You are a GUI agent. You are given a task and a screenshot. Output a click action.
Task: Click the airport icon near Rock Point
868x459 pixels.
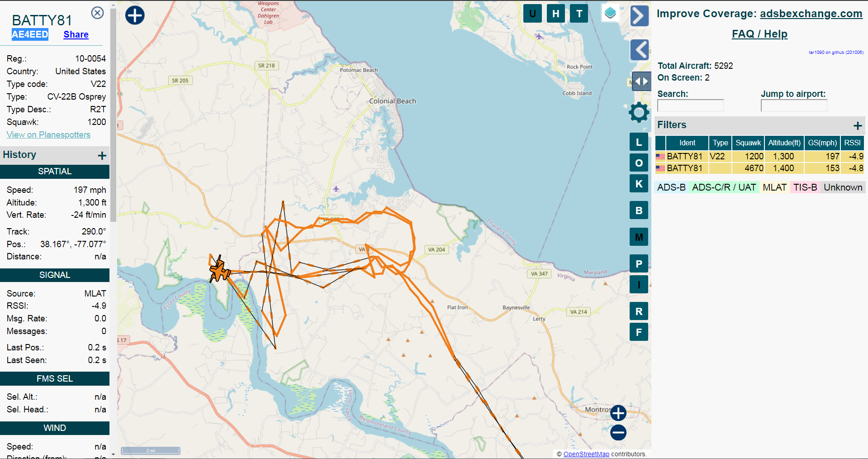click(x=539, y=36)
